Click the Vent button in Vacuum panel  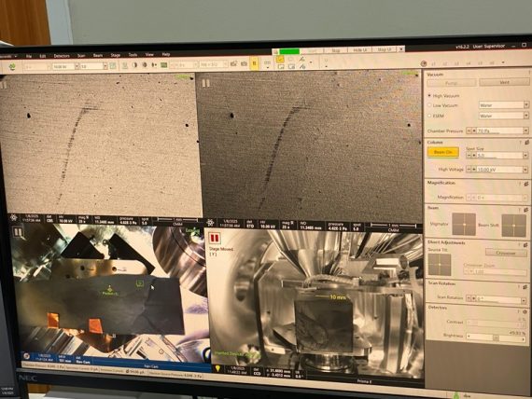pos(504,82)
